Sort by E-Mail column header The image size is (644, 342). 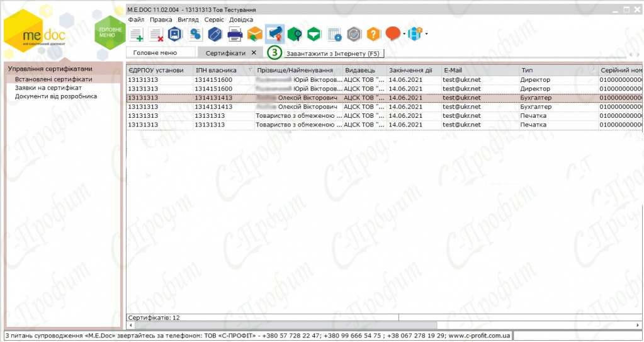pos(480,71)
